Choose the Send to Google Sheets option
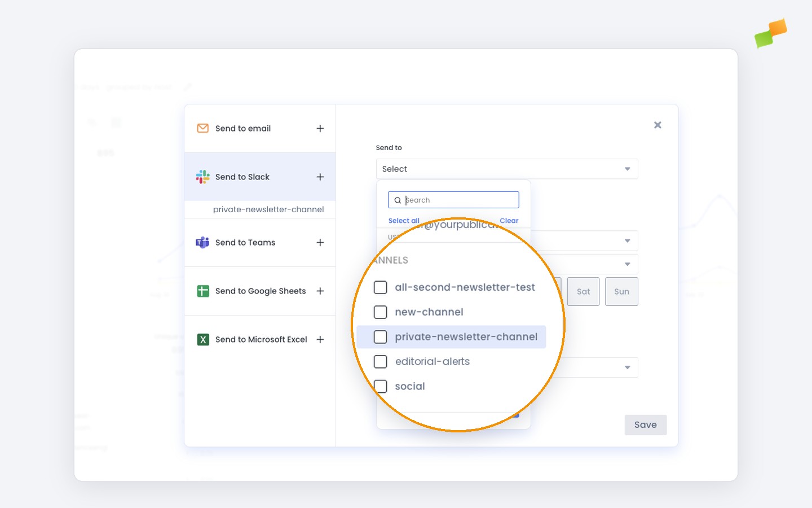Screen dimensions: 812x508 tap(260, 291)
